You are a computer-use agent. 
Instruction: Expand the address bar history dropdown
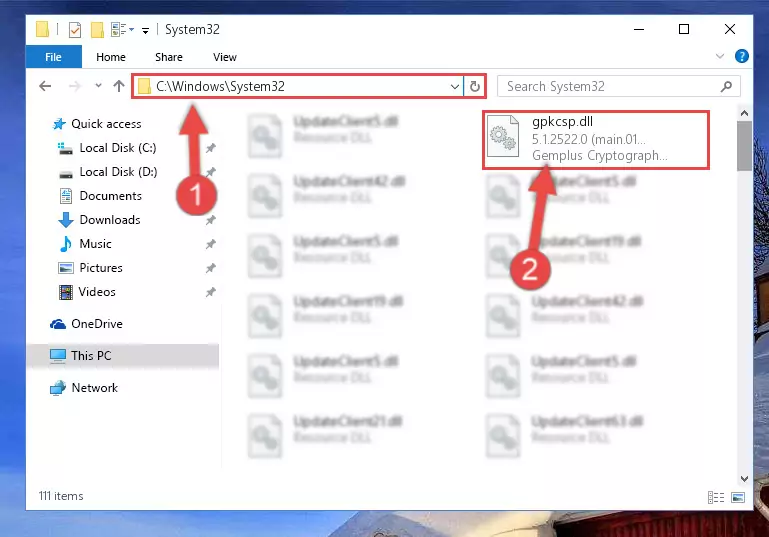pos(455,87)
